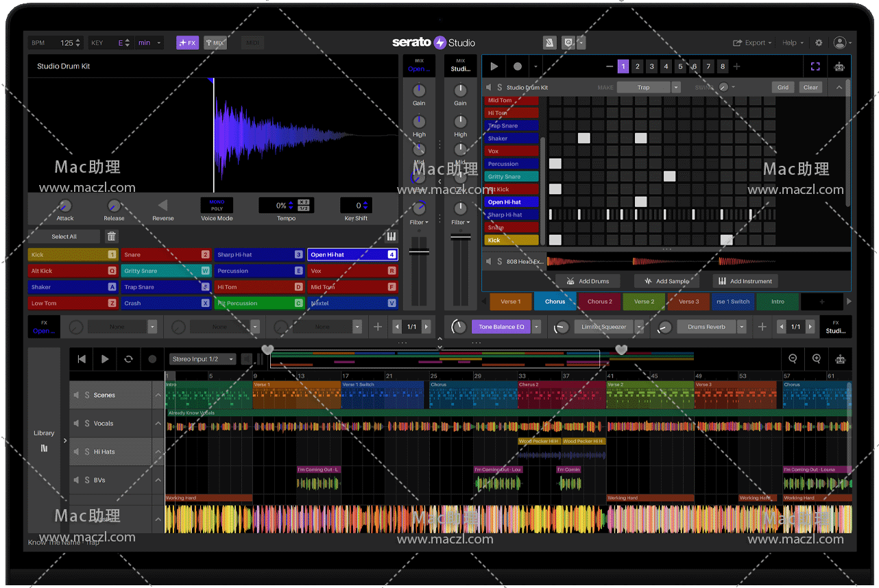Screen dimensions: 879x588
Task: Click the Attack knob
Action: point(65,206)
